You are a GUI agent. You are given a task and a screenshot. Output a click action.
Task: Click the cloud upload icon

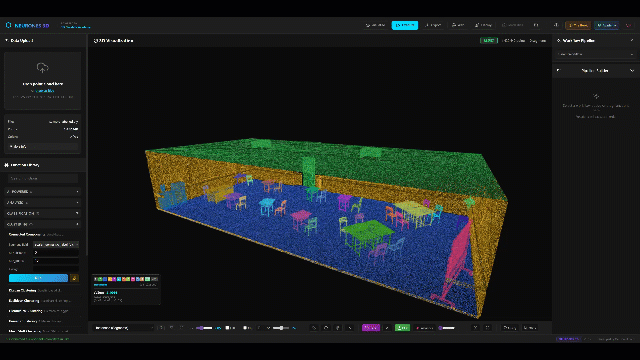[x=42, y=67]
